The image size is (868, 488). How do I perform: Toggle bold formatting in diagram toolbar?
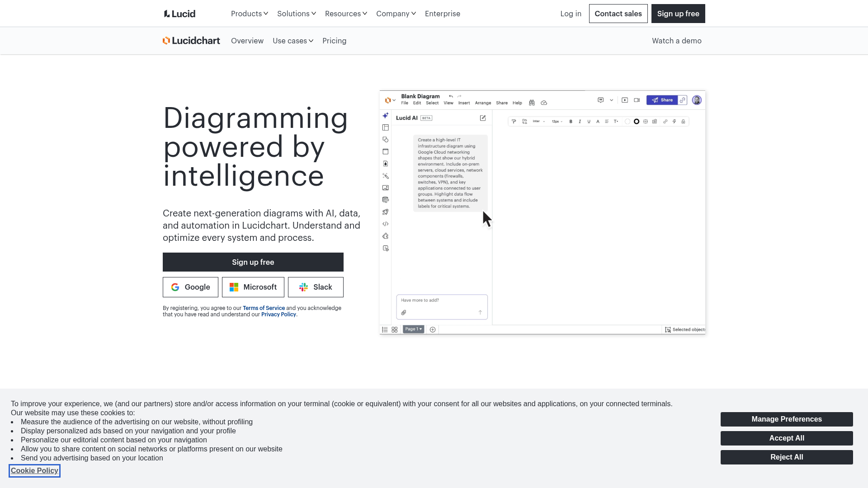[571, 122]
